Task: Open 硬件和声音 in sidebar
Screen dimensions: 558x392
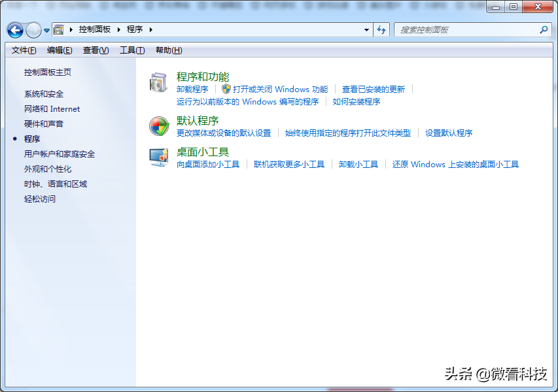Action: [x=44, y=123]
